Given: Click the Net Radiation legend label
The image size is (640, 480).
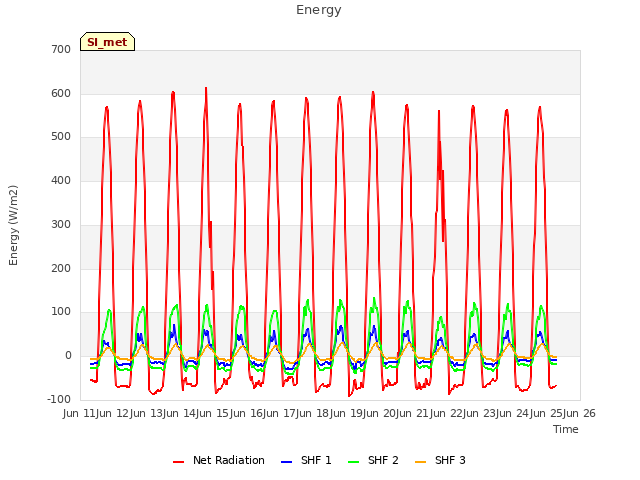Looking at the screenshot, I should coord(229,460).
